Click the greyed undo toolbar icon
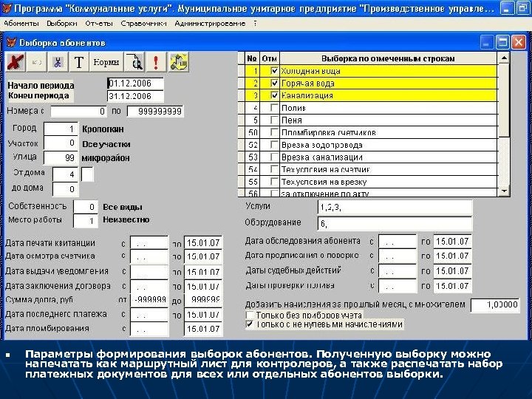This screenshot has width=532, height=399. click(x=37, y=62)
